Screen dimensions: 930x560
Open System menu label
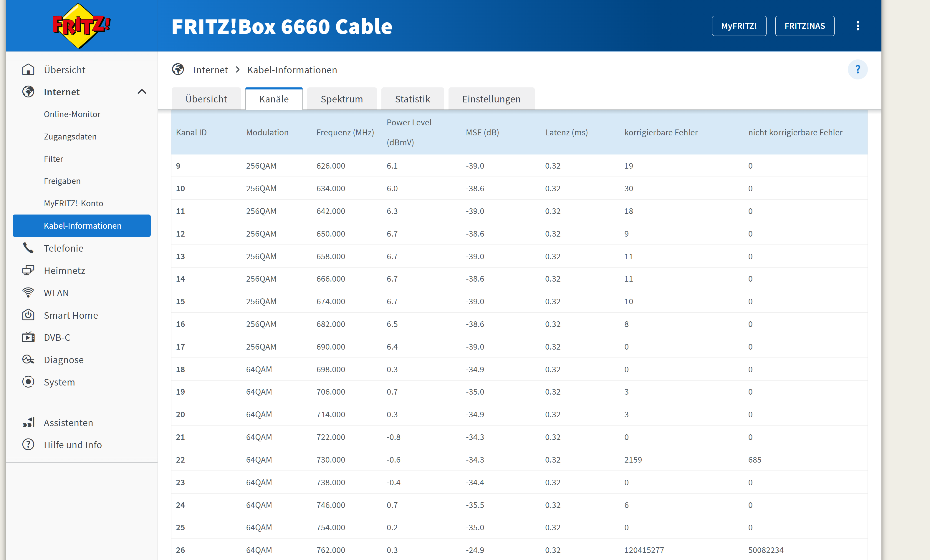pyautogui.click(x=59, y=382)
